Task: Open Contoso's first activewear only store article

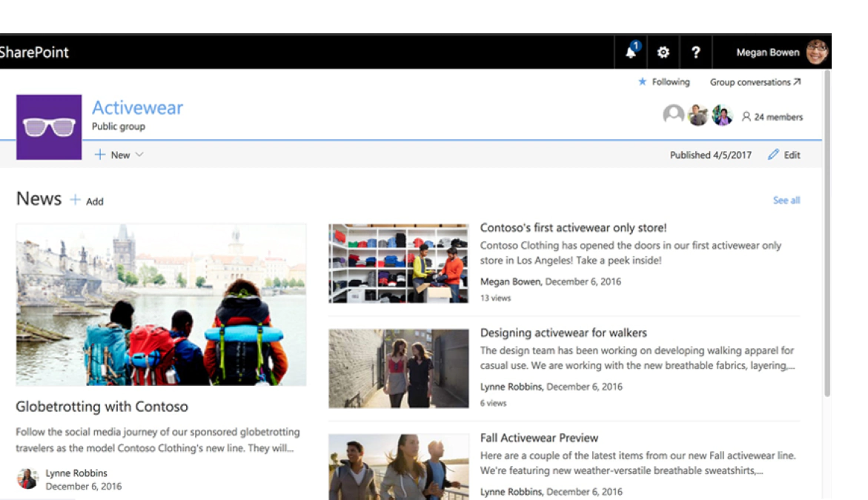Action: click(x=573, y=228)
